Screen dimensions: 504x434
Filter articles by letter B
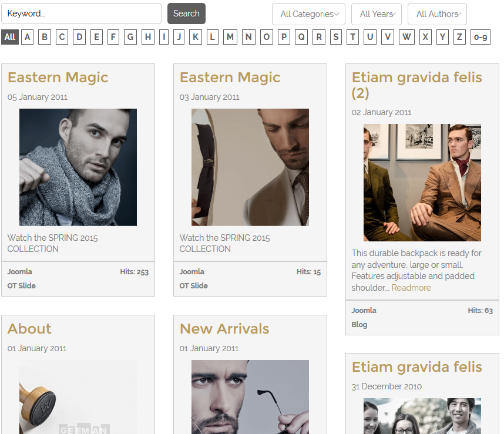[x=45, y=37]
